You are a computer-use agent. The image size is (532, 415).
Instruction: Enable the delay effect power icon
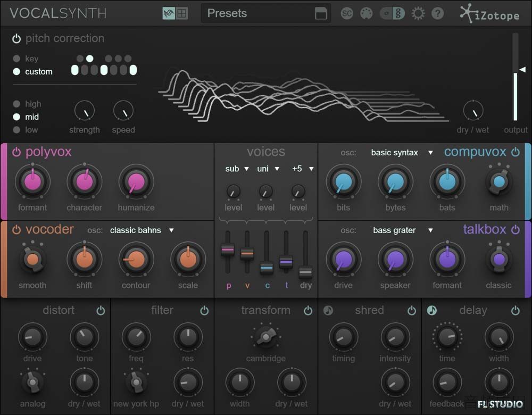516,311
